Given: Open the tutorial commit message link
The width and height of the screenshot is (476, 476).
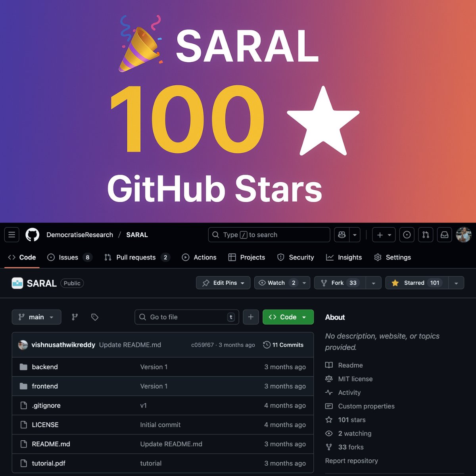Looking at the screenshot, I should (151, 463).
